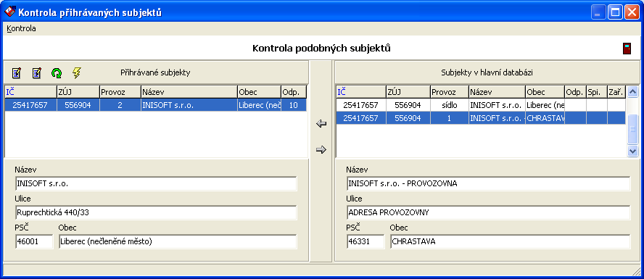
Task: Click Odp. value 10 in left table
Action: 293,105
